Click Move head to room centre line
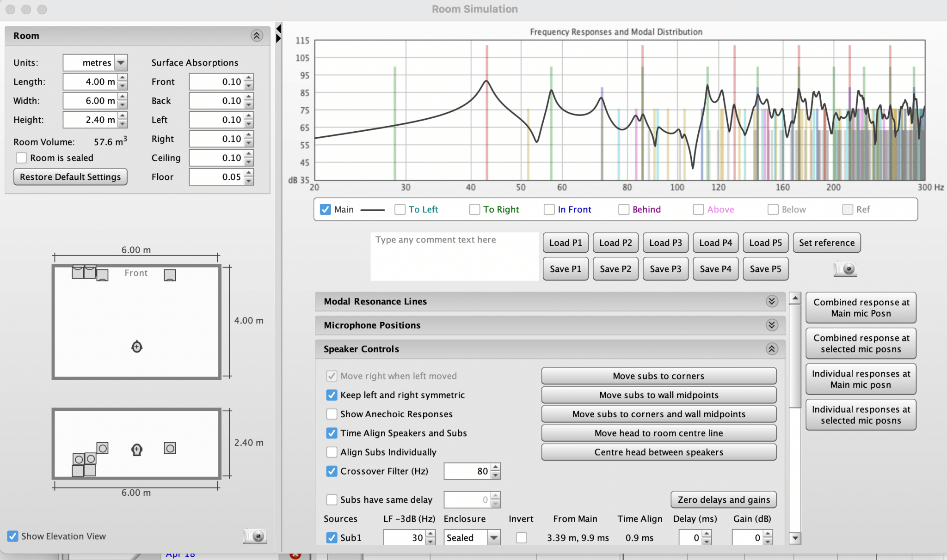 658,433
